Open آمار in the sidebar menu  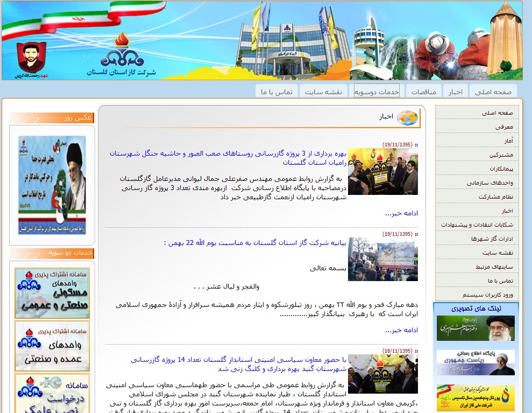pyautogui.click(x=477, y=141)
